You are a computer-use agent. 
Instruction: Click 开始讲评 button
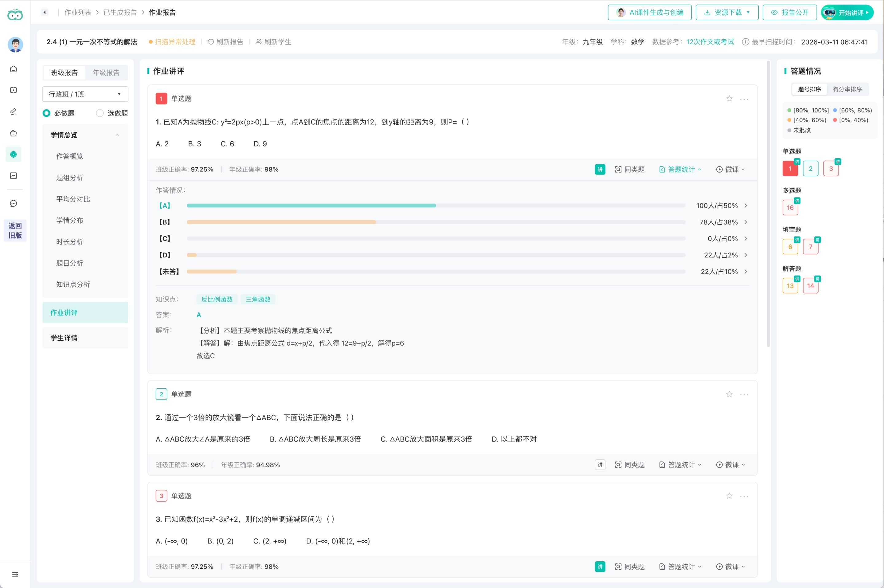coord(847,12)
